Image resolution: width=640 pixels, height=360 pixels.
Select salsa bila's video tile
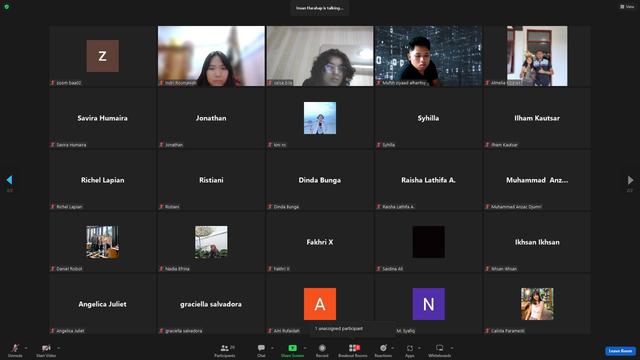320,56
